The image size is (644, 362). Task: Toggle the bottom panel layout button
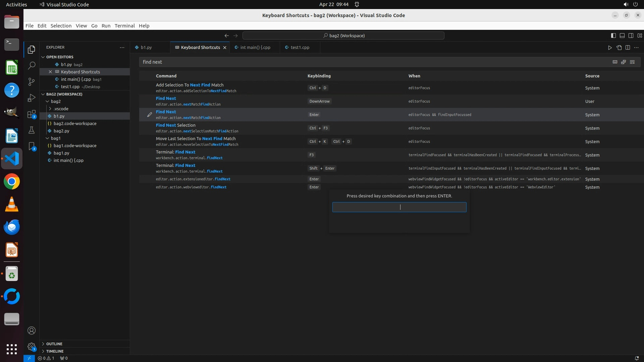(622, 36)
